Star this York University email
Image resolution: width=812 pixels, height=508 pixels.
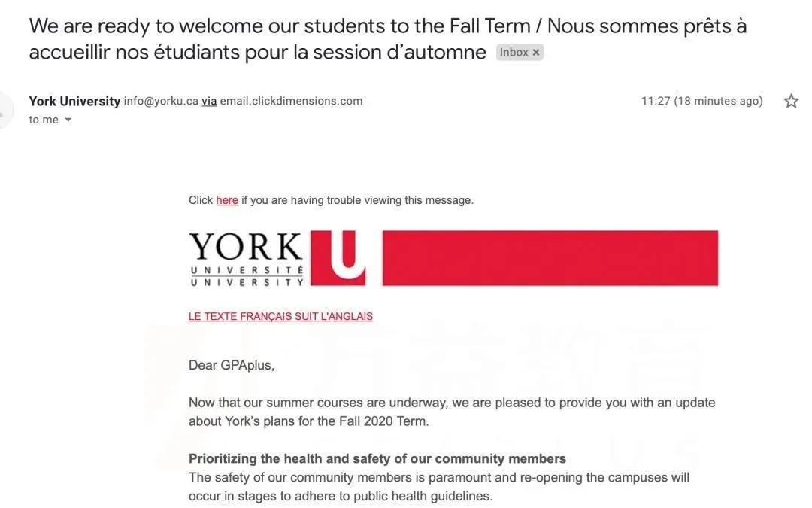tap(791, 101)
